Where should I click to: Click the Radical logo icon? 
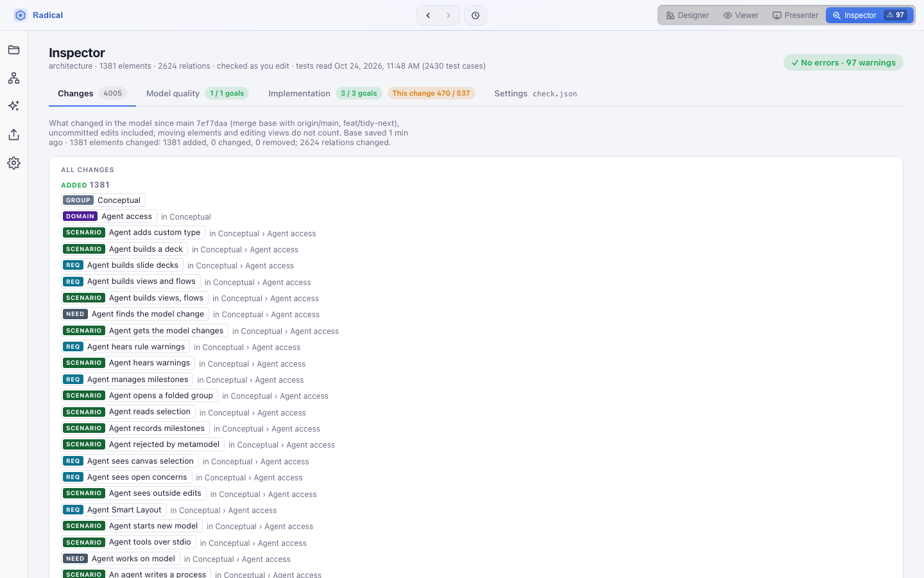click(x=21, y=15)
